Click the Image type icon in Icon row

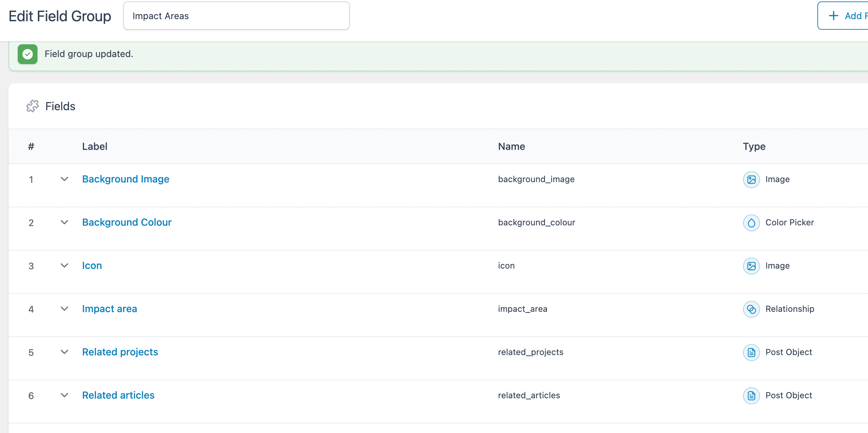coord(751,266)
